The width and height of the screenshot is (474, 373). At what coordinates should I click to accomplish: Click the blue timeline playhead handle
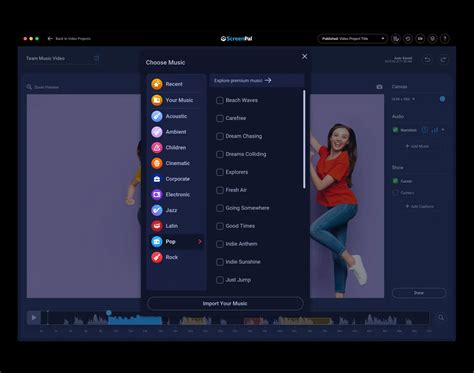(x=109, y=313)
